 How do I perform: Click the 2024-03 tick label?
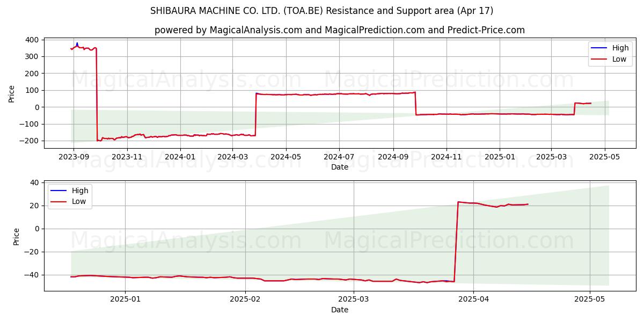pyautogui.click(x=232, y=156)
